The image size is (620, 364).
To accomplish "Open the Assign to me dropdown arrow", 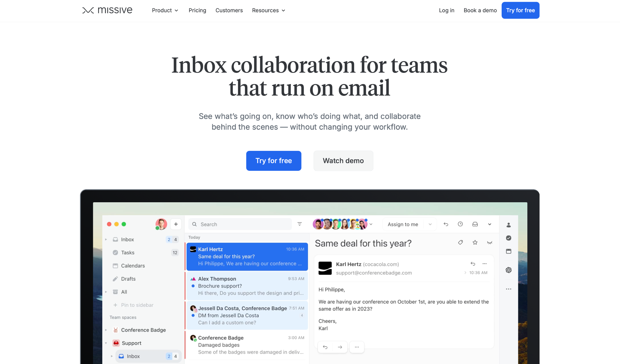I will coord(430,224).
